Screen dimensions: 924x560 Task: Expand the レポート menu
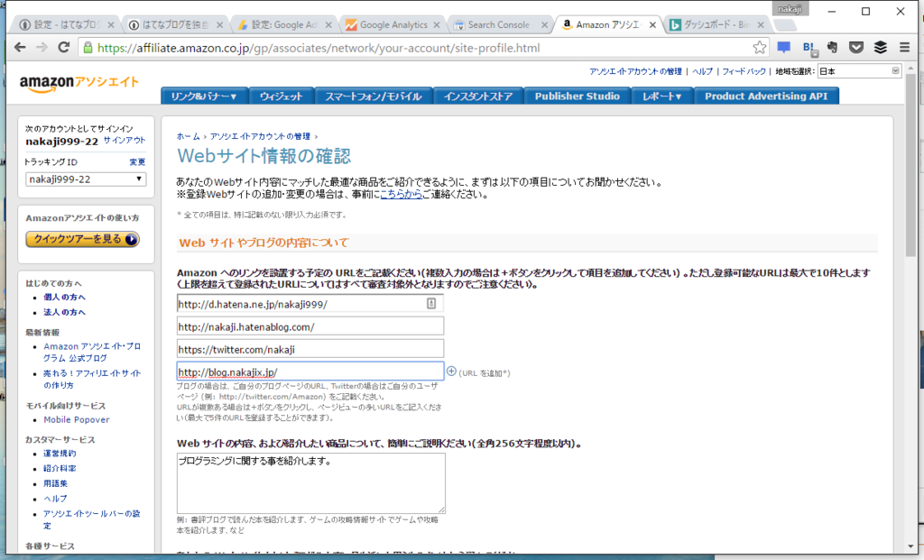tap(661, 96)
